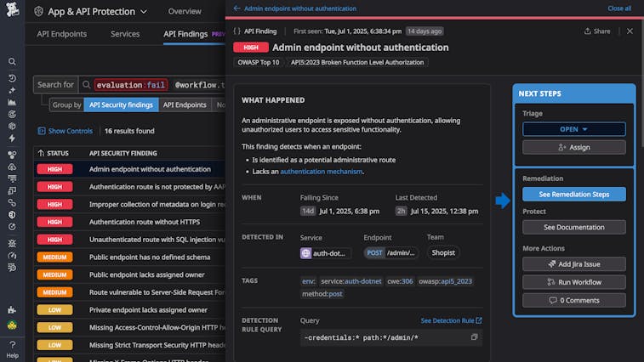Switch to the Services tab
This screenshot has height=362, width=644.
coord(125,35)
